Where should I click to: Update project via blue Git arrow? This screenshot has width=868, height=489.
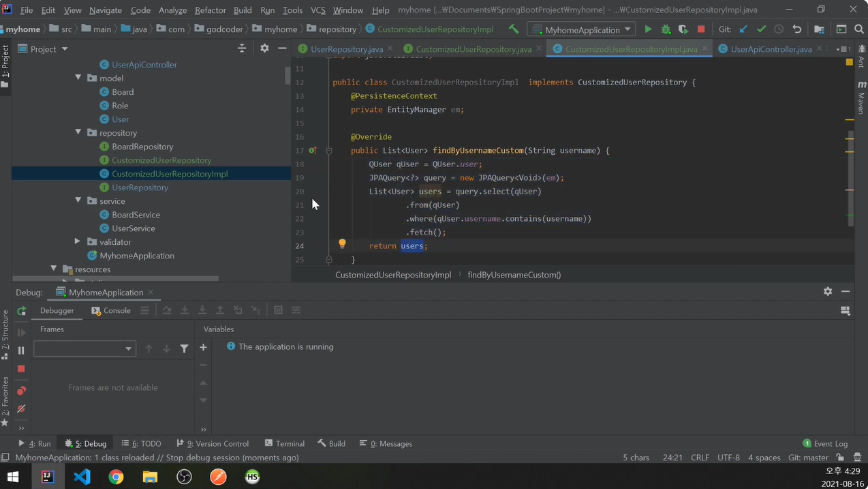(743, 29)
